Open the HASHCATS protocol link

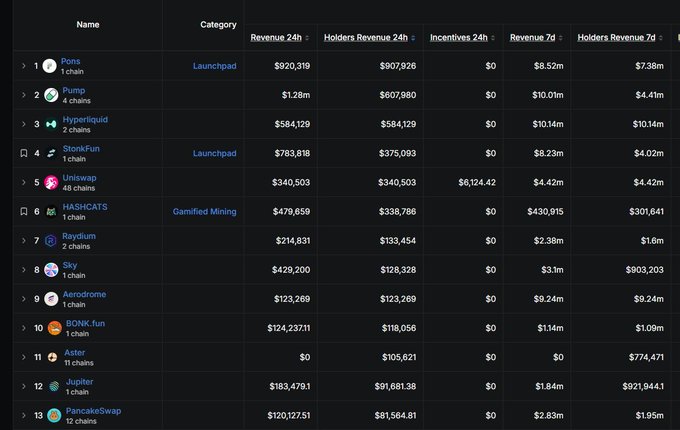coord(85,207)
